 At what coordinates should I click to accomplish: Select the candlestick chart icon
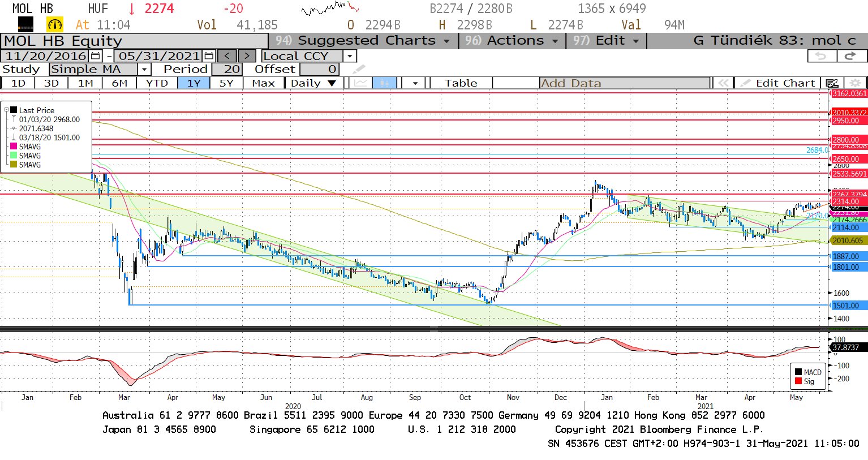click(385, 83)
